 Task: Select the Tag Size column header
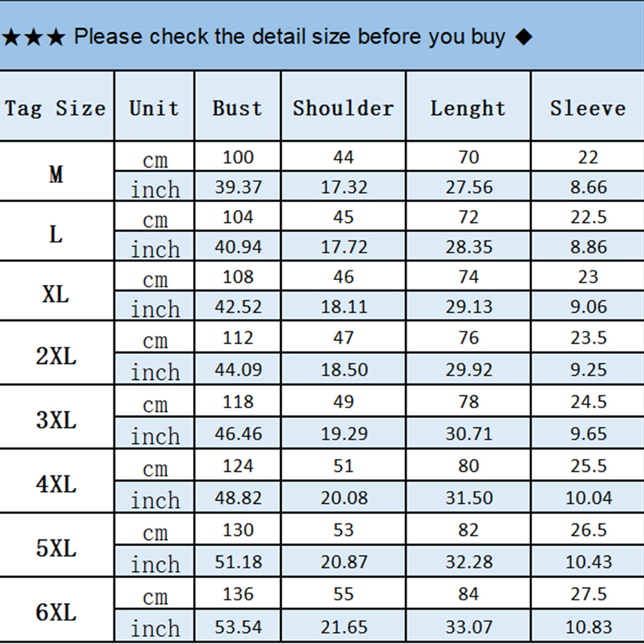point(56,108)
